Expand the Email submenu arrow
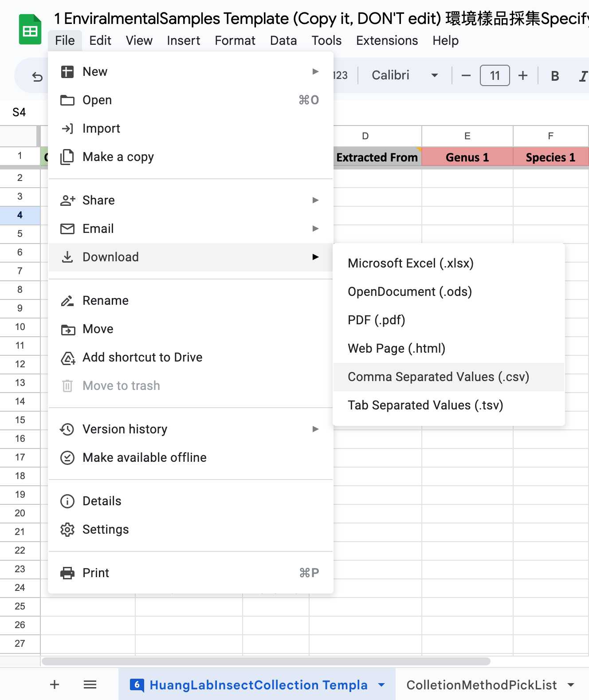Viewport: 589px width, 700px height. click(315, 228)
